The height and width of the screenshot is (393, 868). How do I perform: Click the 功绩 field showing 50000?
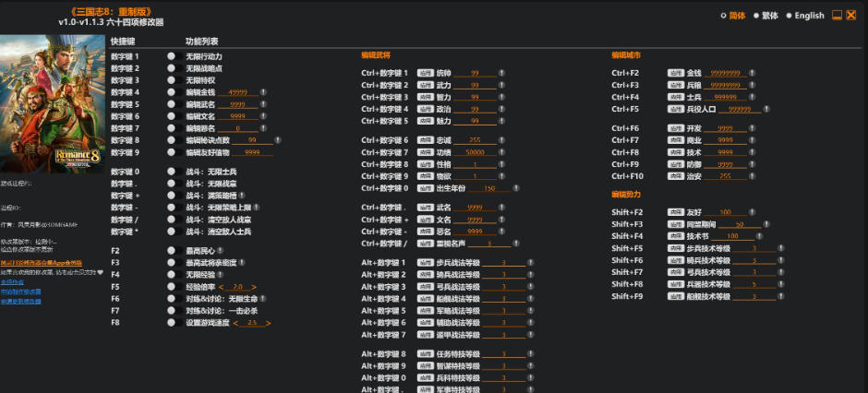pyautogui.click(x=475, y=152)
